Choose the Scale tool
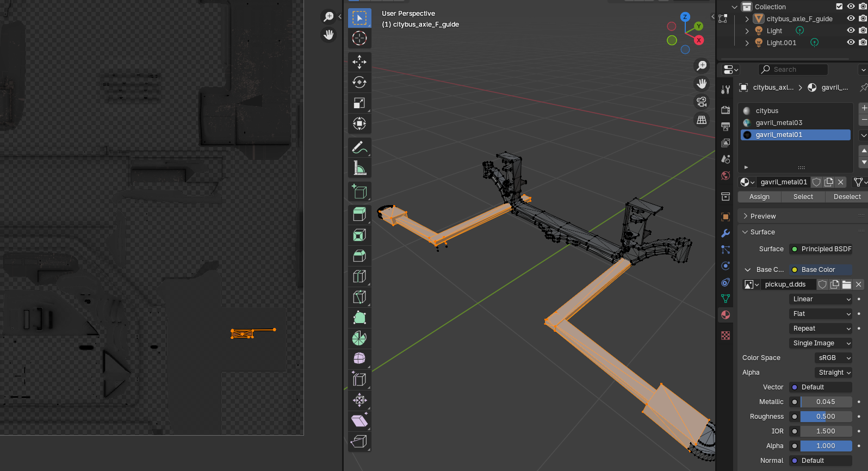Image resolution: width=868 pixels, height=471 pixels. (x=359, y=103)
